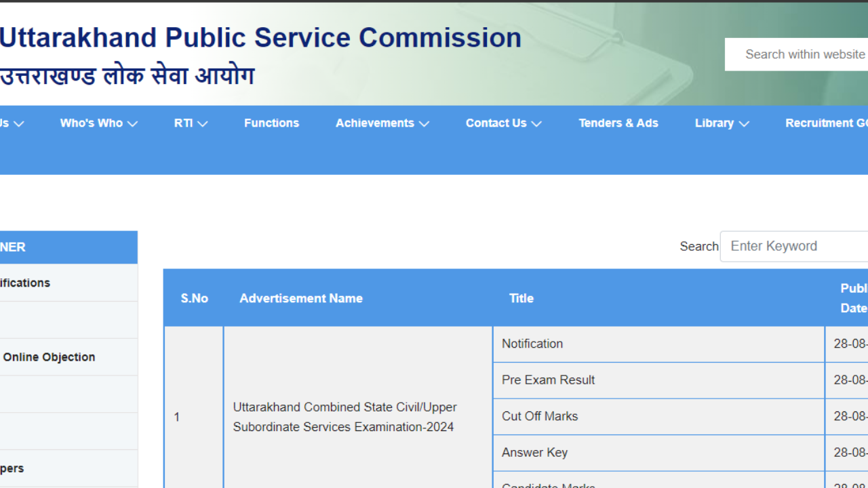The height and width of the screenshot is (488, 868).
Task: Click the Title column header
Action: click(521, 298)
